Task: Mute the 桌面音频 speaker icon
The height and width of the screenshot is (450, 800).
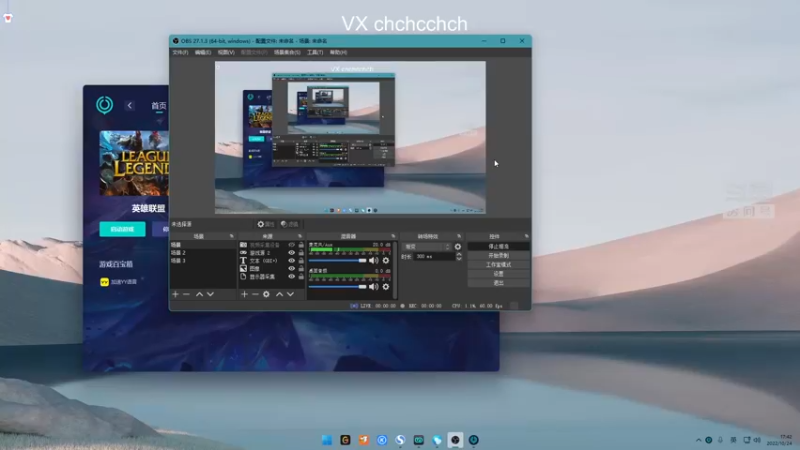Action: [x=374, y=287]
